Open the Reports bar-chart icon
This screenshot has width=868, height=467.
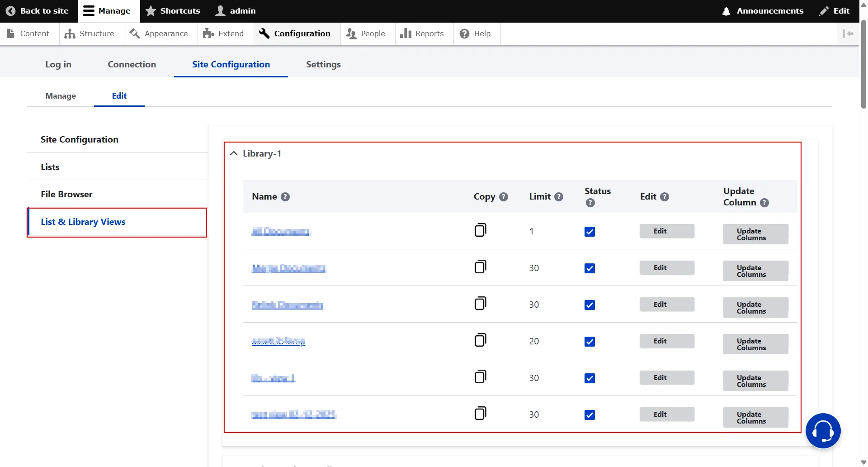coord(406,33)
